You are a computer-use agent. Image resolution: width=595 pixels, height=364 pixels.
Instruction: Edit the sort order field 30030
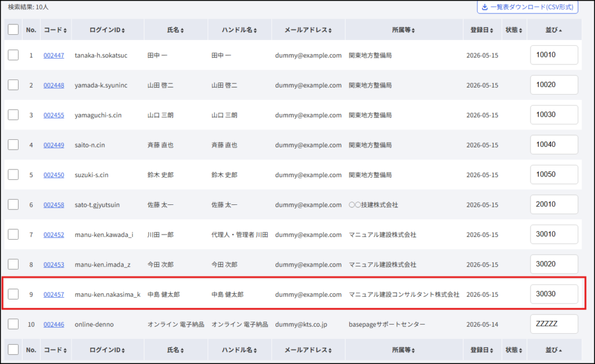554,294
